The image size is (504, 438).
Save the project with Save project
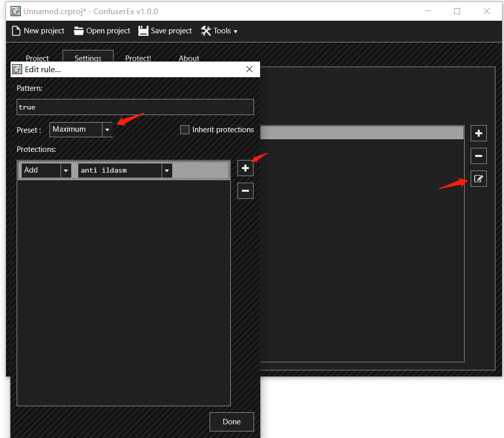pos(165,31)
